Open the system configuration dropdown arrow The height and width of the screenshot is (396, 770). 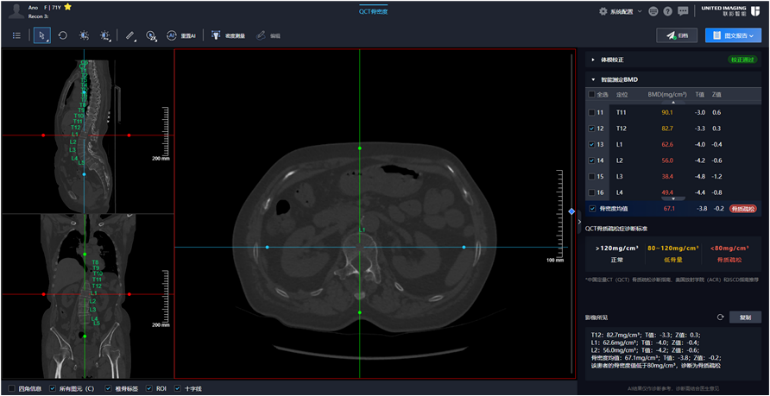639,11
